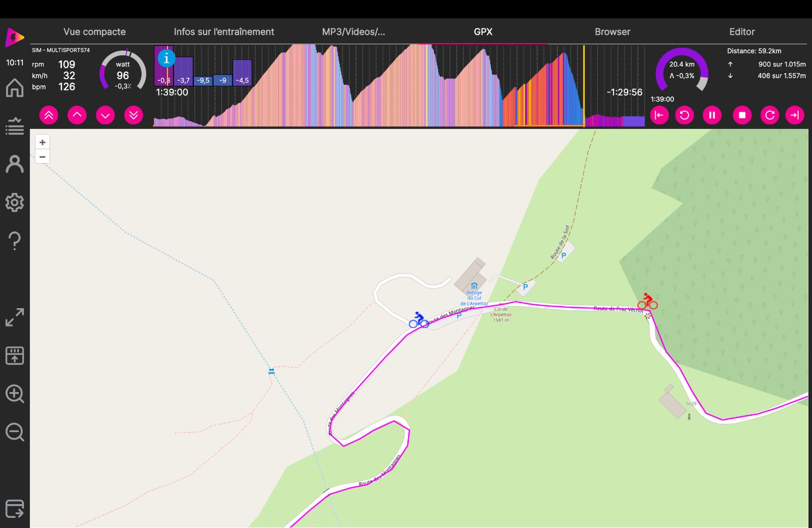
Task: Toggle fullscreen with the expand arrows icon
Action: click(x=15, y=317)
